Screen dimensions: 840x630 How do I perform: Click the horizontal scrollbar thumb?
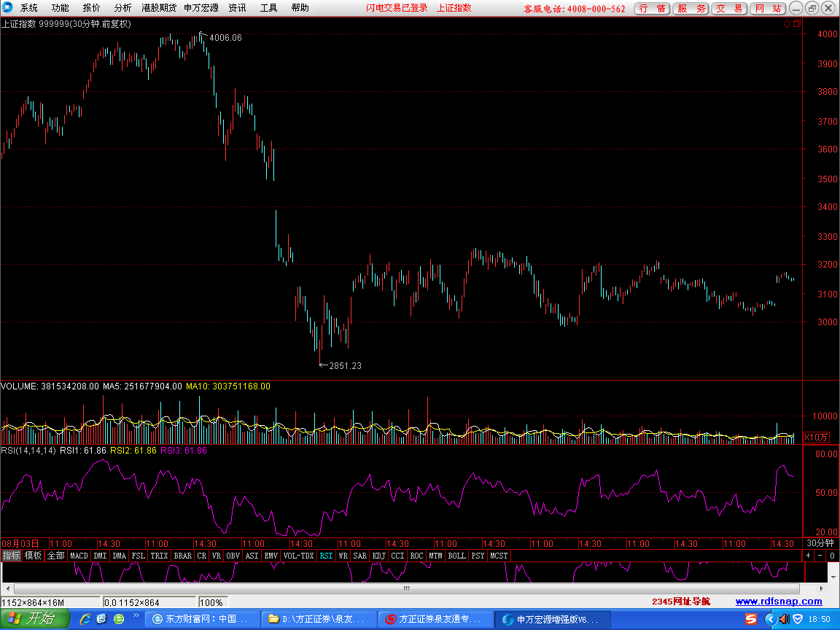(x=407, y=588)
